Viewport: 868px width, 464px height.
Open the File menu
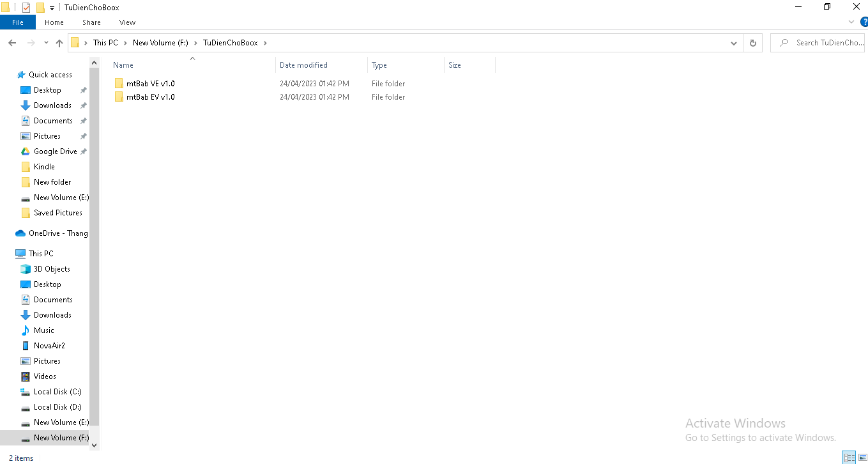pyautogui.click(x=18, y=22)
